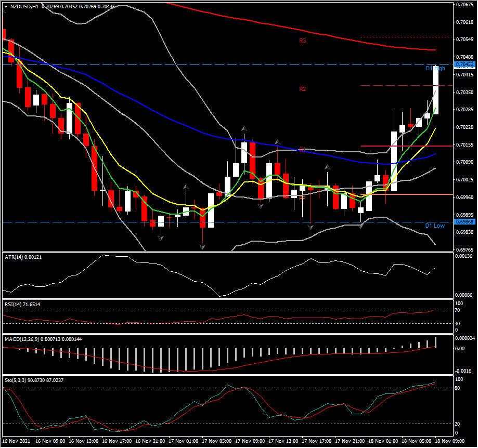The width and height of the screenshot is (478, 448).
Task: Click the Stochastic scale level 20
Action: pyautogui.click(x=458, y=424)
